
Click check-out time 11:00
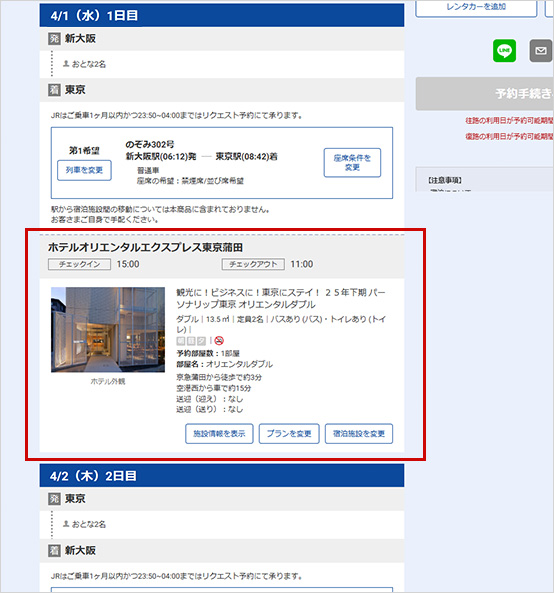point(301,264)
